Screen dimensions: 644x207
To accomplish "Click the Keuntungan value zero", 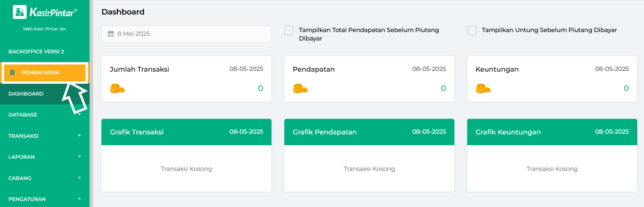I will point(626,88).
